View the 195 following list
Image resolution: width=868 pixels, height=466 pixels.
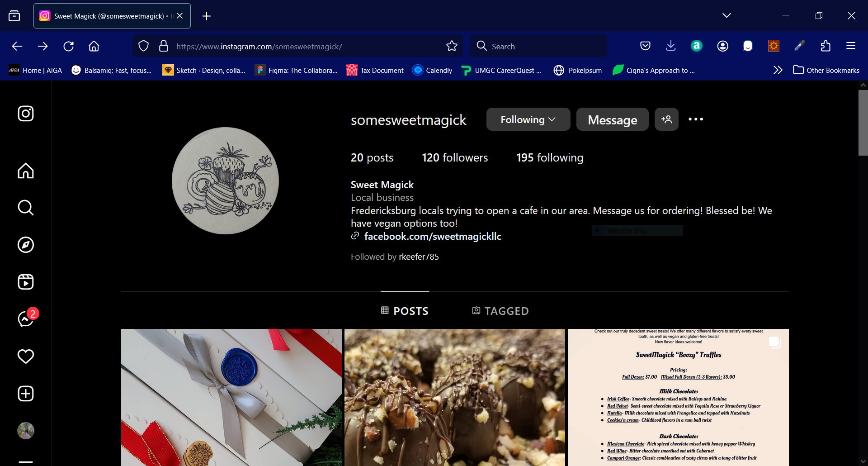tap(550, 157)
